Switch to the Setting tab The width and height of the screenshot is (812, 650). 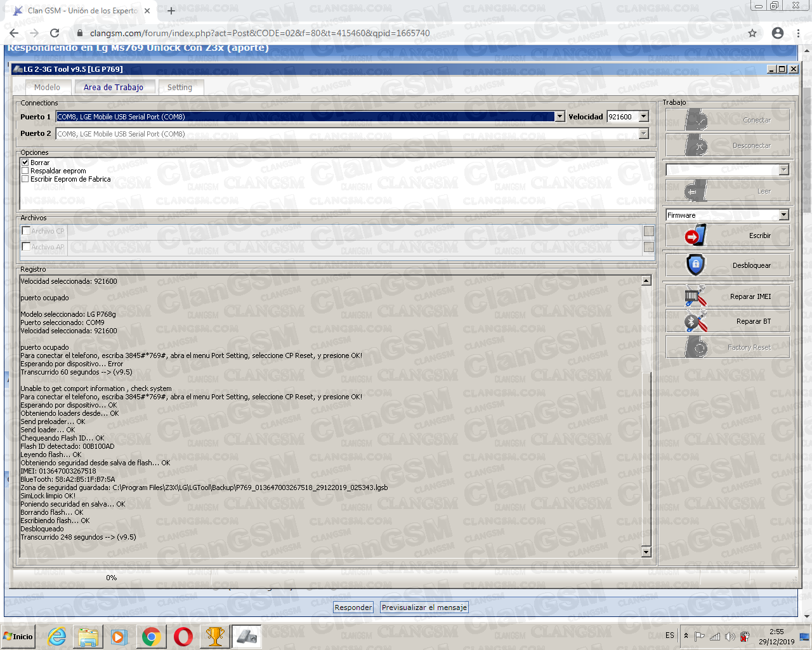(180, 88)
